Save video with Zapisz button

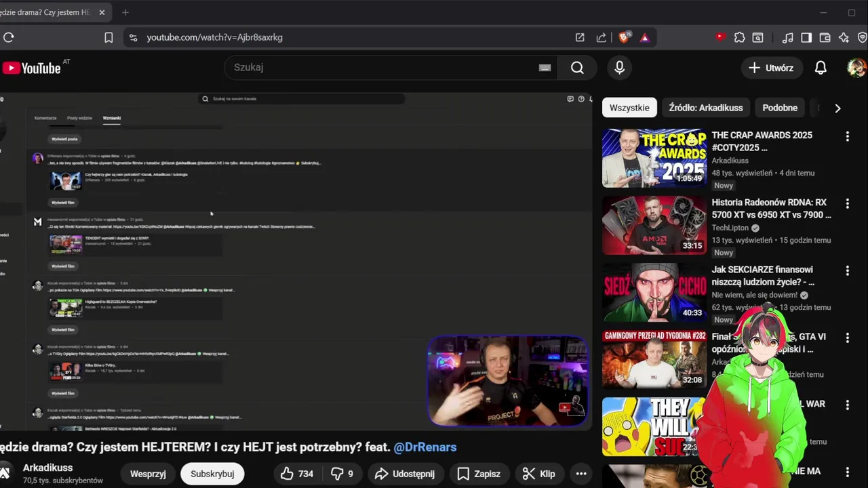point(479,474)
